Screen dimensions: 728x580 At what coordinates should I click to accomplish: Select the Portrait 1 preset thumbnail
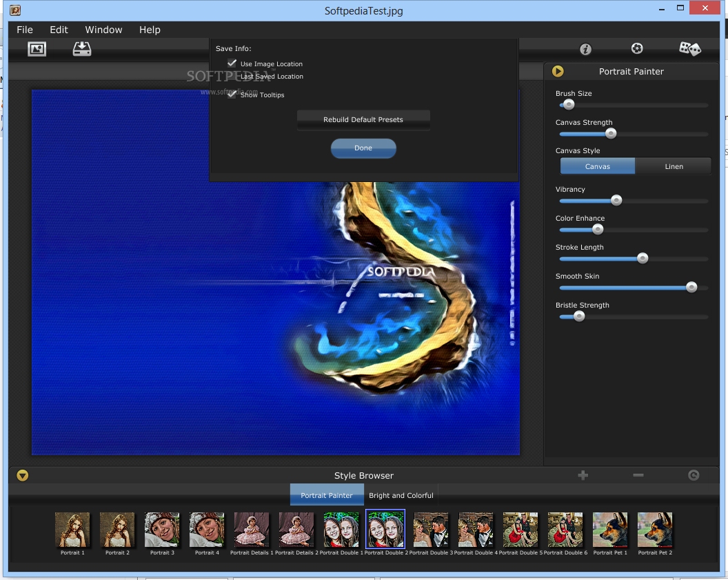pyautogui.click(x=72, y=530)
